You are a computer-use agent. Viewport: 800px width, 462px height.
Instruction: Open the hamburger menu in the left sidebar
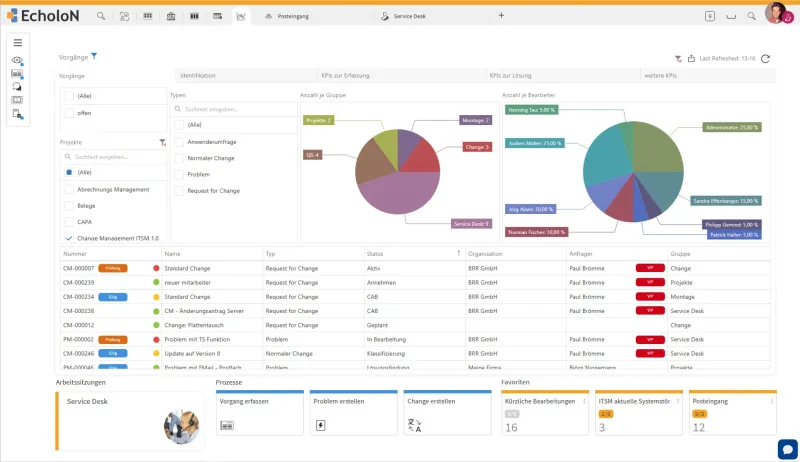point(18,42)
